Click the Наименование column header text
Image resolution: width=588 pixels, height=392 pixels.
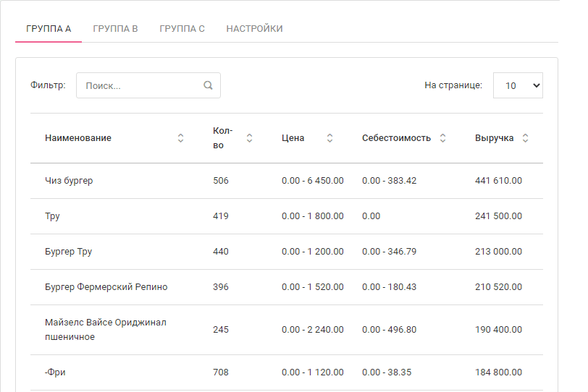(78, 138)
